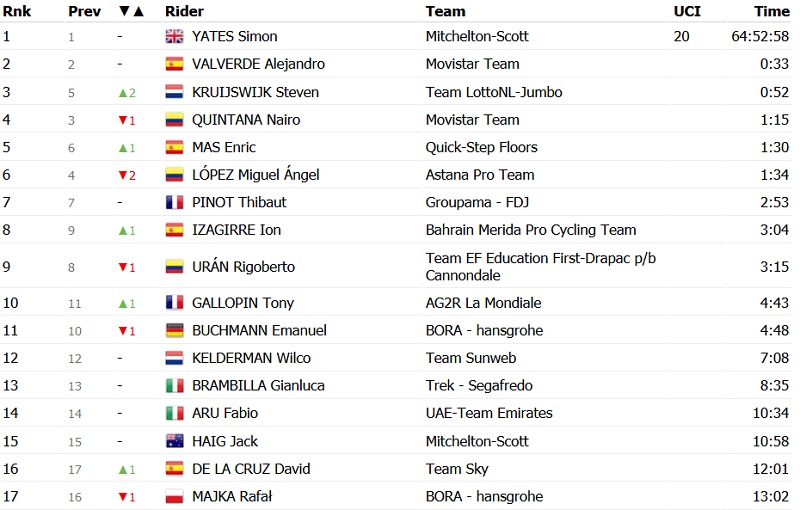Viewport: 800px width, 510px height.
Task: Open Bahrain Merida Pro Cycling Team page
Action: 530,230
